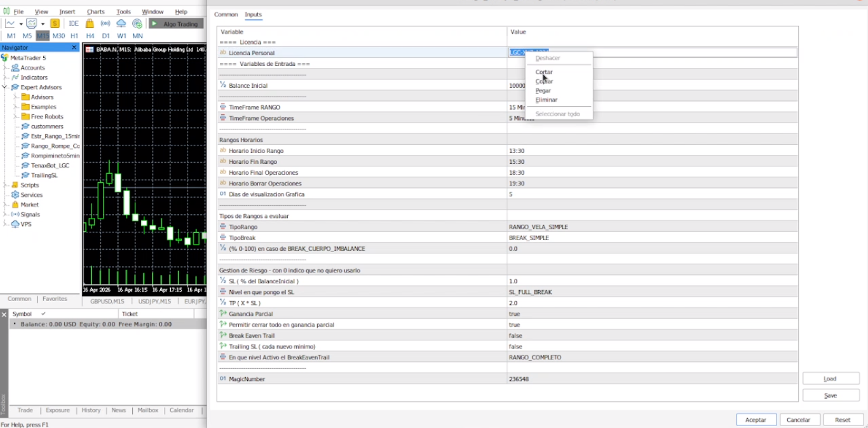Click the Toolbox vertical side label
The image size is (868, 428).
click(3, 405)
